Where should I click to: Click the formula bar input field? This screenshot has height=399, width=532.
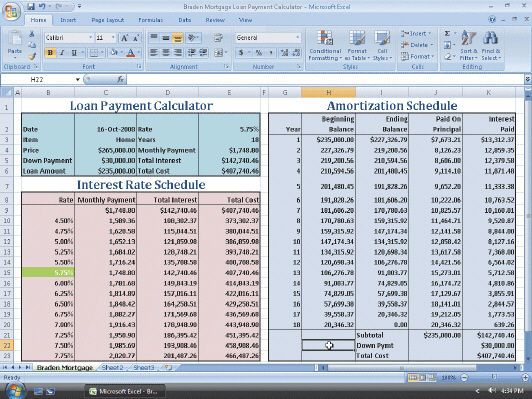(325, 79)
